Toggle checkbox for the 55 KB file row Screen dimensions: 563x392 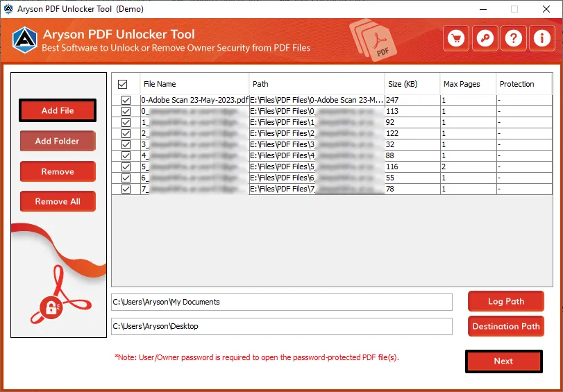point(126,178)
